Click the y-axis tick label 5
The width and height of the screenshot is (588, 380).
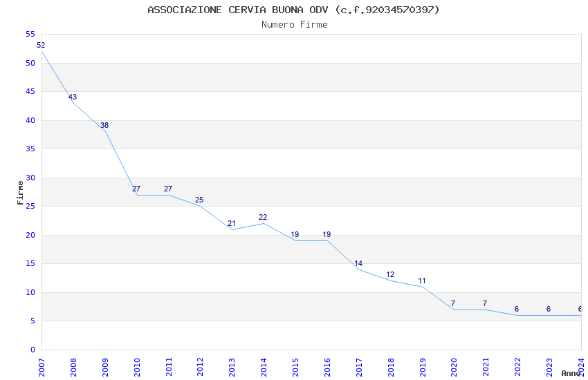(33, 321)
